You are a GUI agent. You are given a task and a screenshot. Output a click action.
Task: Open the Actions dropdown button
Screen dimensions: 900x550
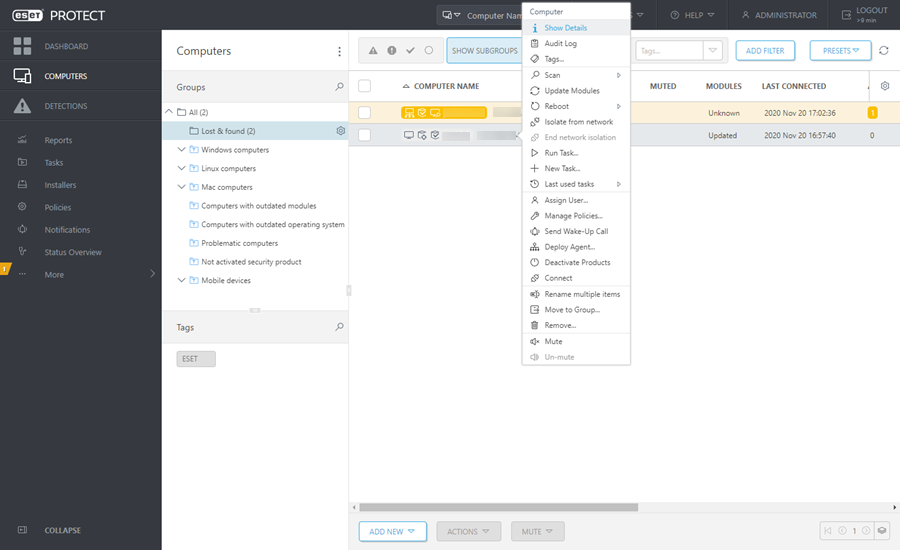468,532
